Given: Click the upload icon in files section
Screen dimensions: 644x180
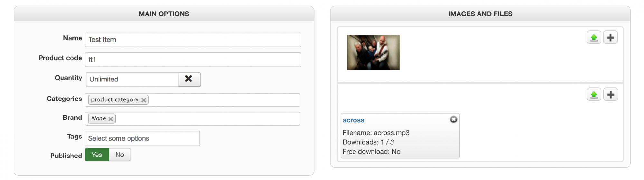Looking at the screenshot, I should 594,95.
